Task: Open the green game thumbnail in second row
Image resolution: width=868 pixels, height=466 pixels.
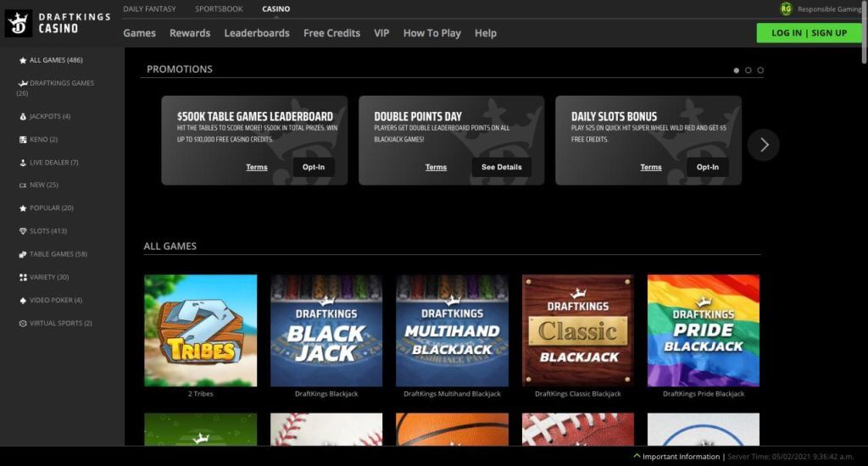Action: [x=200, y=429]
